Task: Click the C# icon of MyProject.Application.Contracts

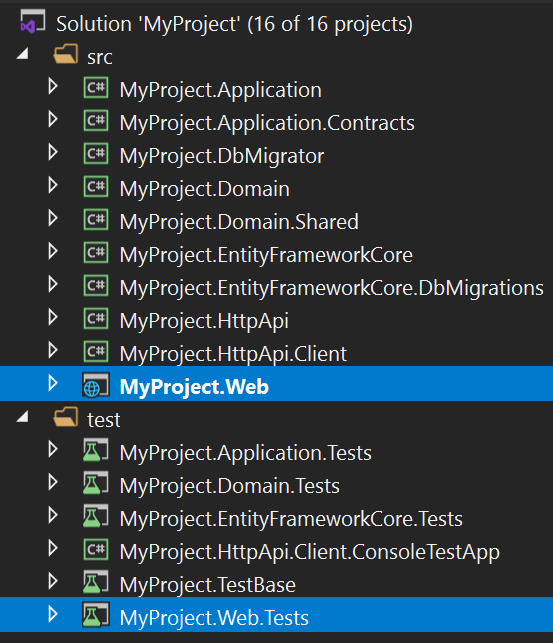Action: click(x=96, y=121)
